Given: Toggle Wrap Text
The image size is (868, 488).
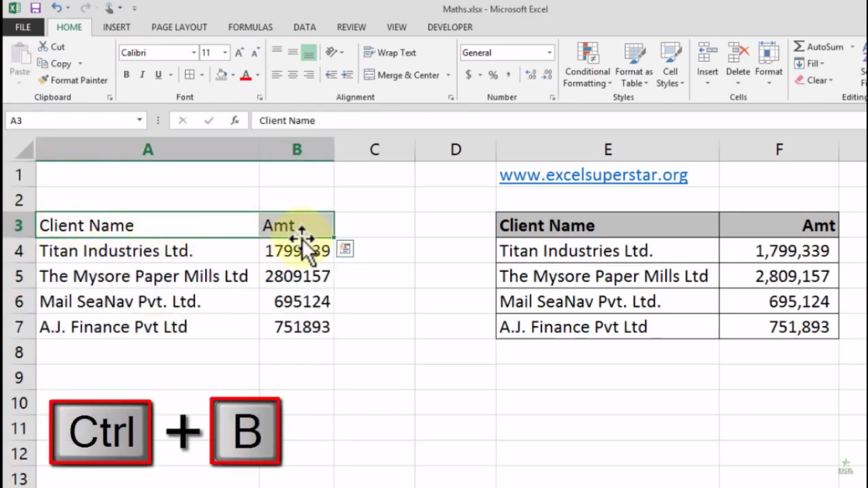Looking at the screenshot, I should [x=390, y=52].
